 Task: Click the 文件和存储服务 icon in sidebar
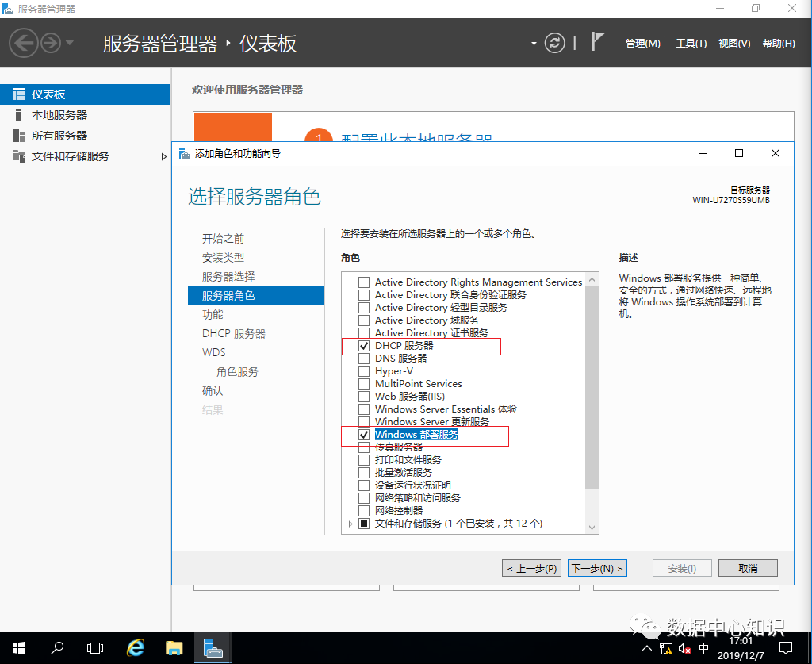pos(19,156)
